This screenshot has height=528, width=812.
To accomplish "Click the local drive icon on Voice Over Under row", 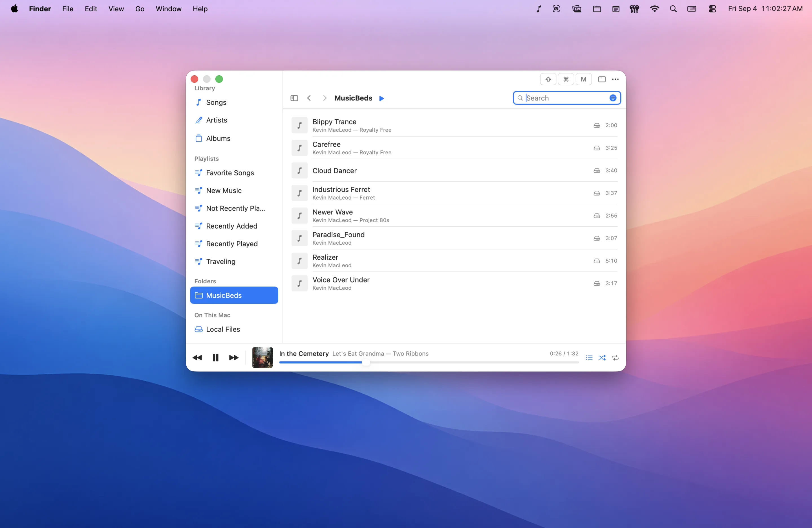I will click(x=597, y=283).
